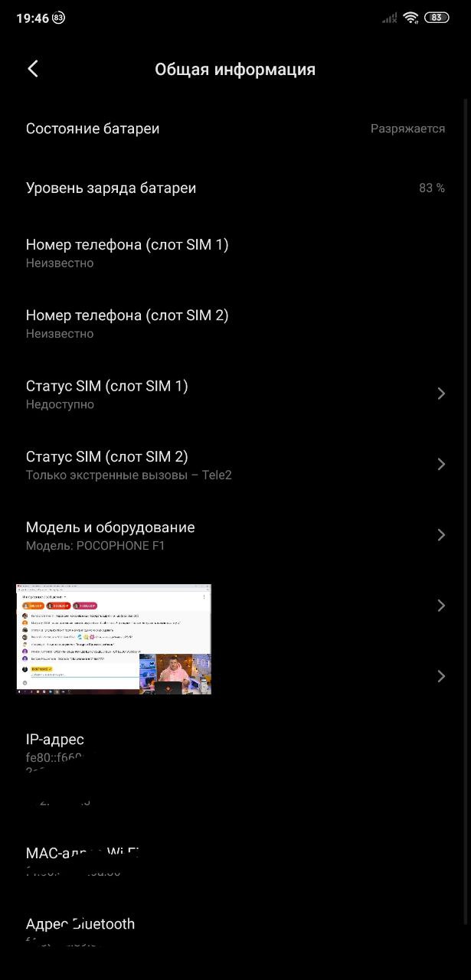Image resolution: width=471 pixels, height=980 pixels.
Task: Tap the cellular signal icon
Action: [x=390, y=18]
